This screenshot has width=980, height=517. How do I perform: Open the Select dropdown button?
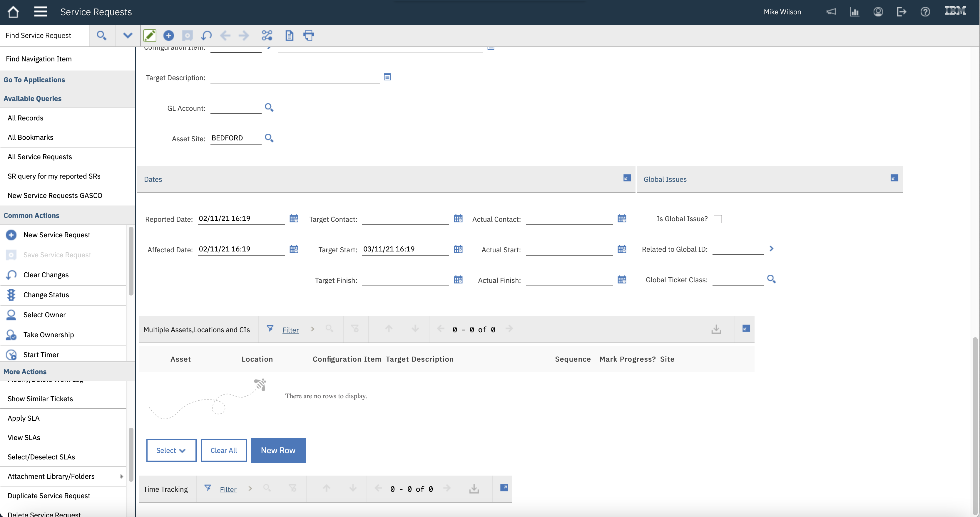[x=171, y=451]
